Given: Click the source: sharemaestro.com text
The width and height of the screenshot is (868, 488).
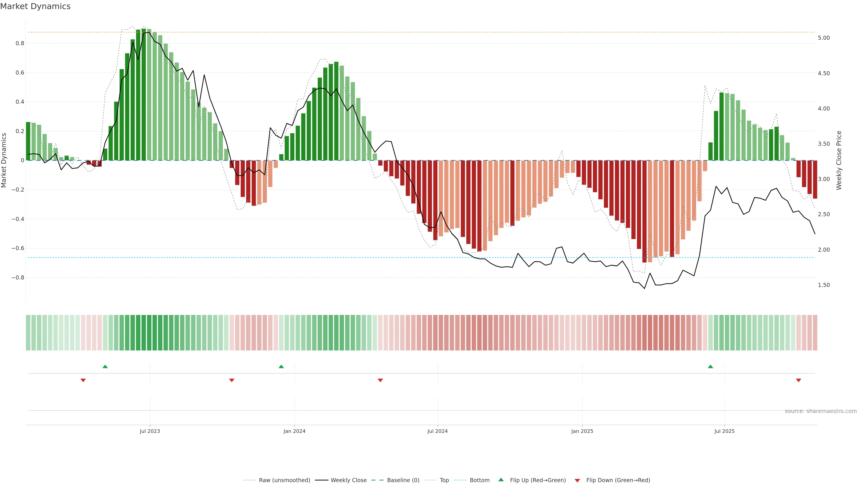Looking at the screenshot, I should tap(821, 411).
